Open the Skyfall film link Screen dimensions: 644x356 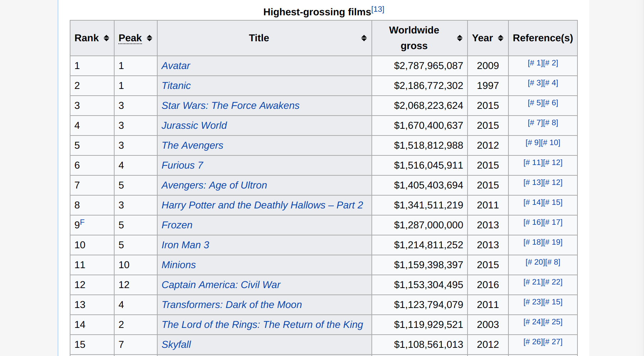(x=176, y=345)
